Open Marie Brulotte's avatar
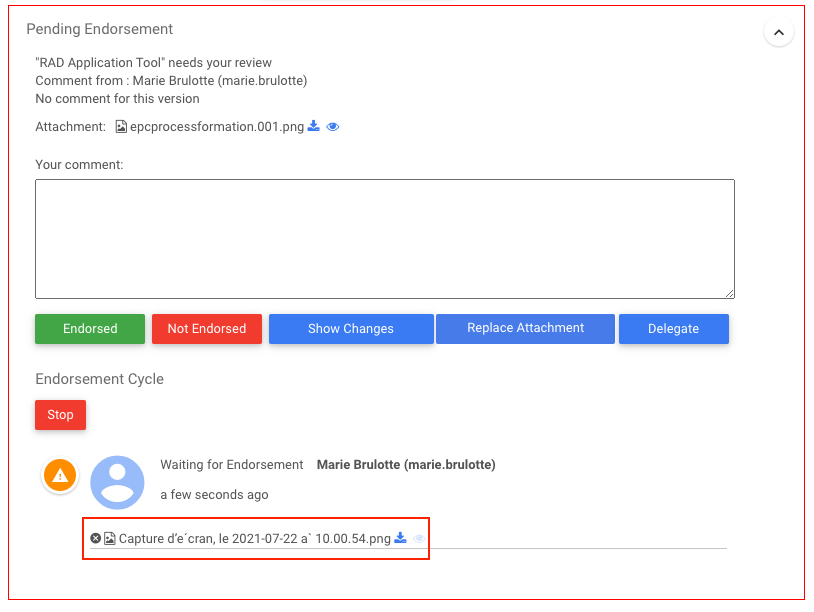This screenshot has height=612, width=814. 117,482
